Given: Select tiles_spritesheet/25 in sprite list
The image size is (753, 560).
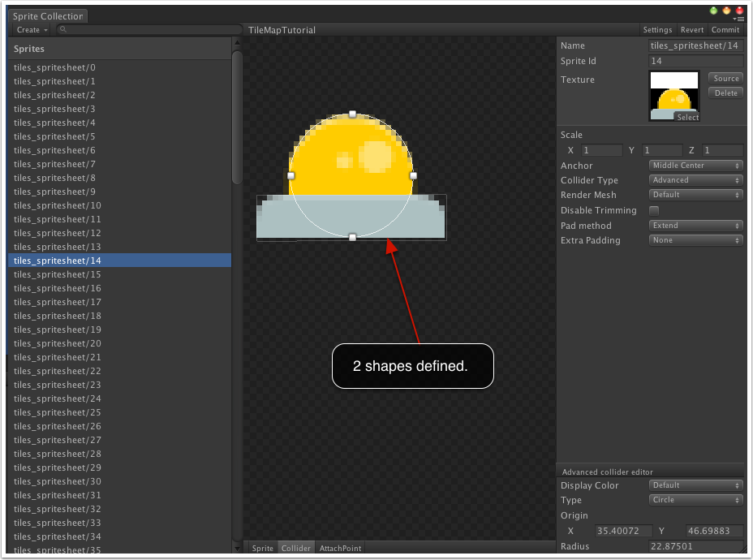Looking at the screenshot, I should click(x=119, y=412).
